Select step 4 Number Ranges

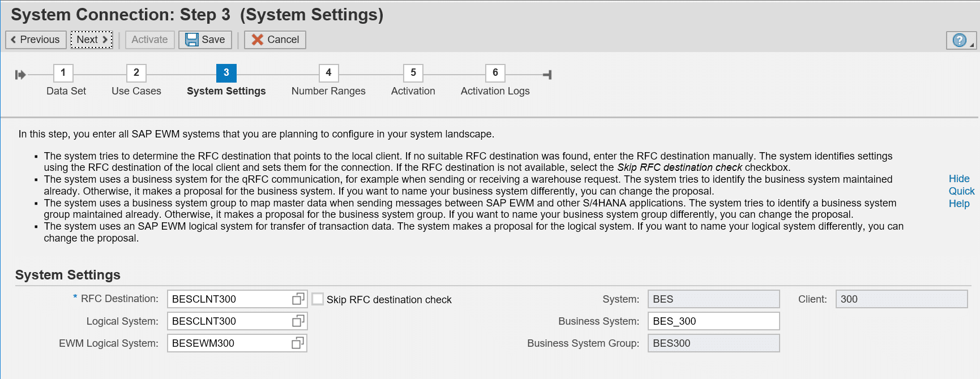(328, 73)
